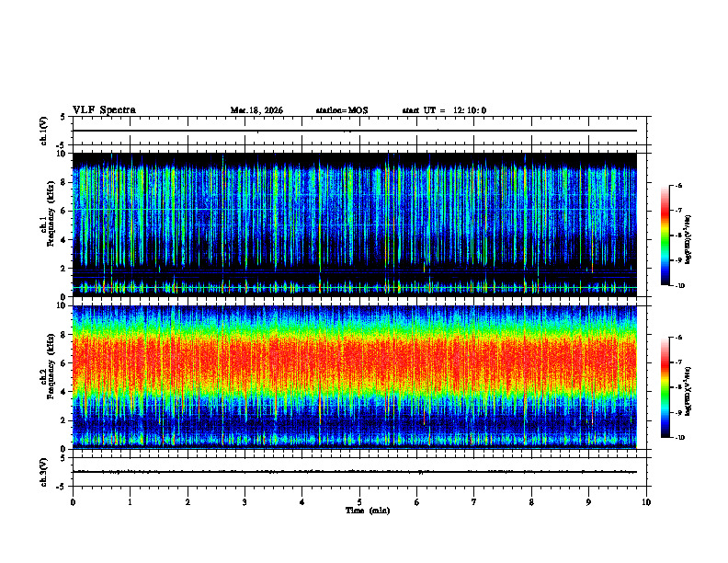728x563 pixels.
Task: Click time axis tick label "1"
Action: point(130,502)
